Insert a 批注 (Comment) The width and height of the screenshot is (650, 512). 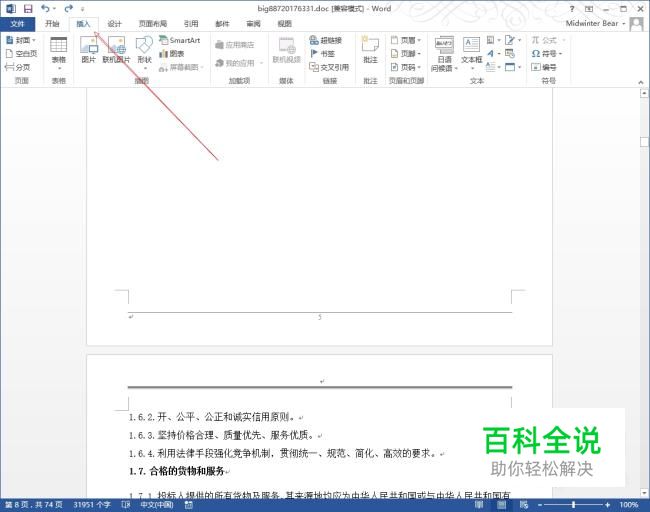click(370, 50)
